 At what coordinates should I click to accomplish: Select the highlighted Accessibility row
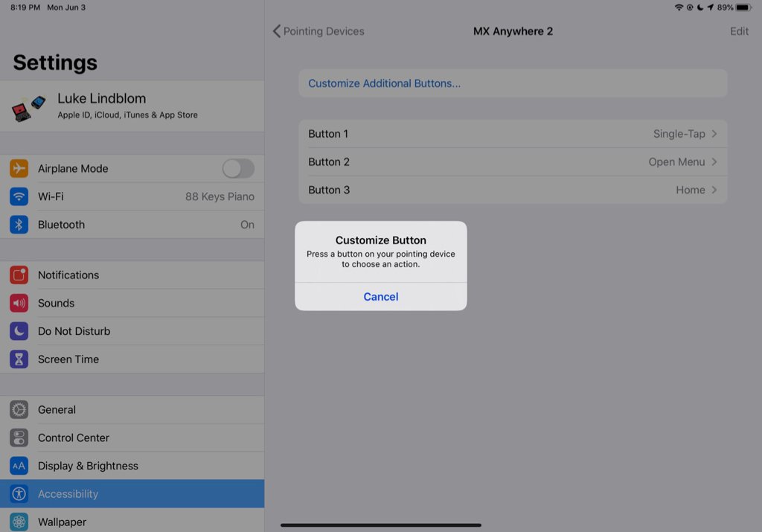click(x=132, y=494)
